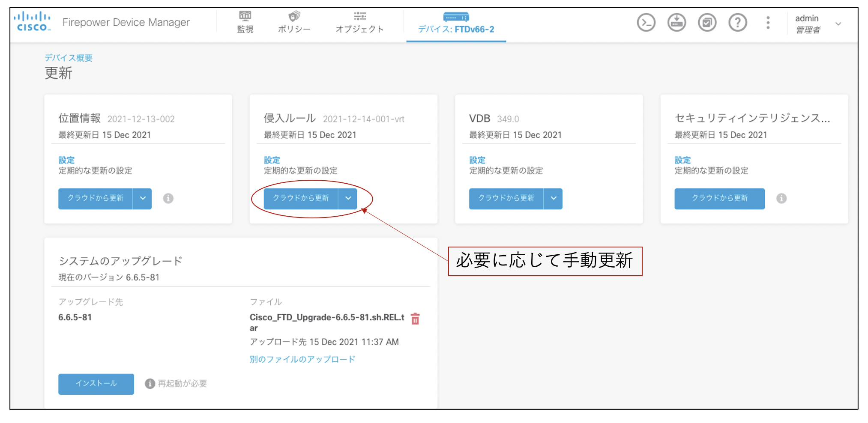The image size is (868, 423).
Task: Expand dropdown arrow beside VDB update button
Action: (553, 199)
